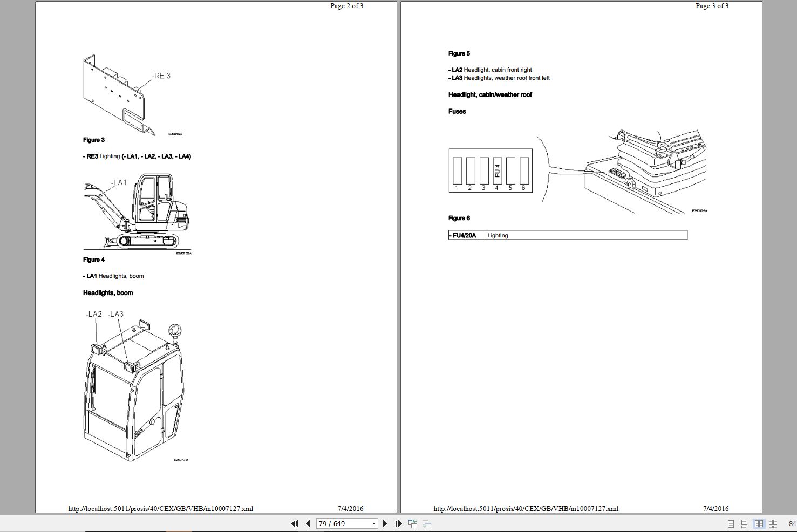Click the "Figure 3" caption
This screenshot has width=797, height=532.
pos(94,140)
